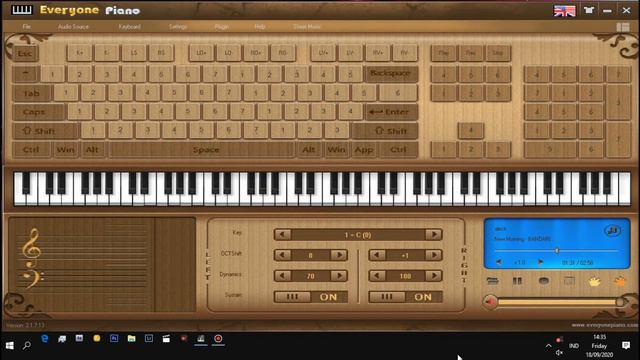
Task: Click the right Shift key on virtual keyboard
Action: click(x=385, y=131)
